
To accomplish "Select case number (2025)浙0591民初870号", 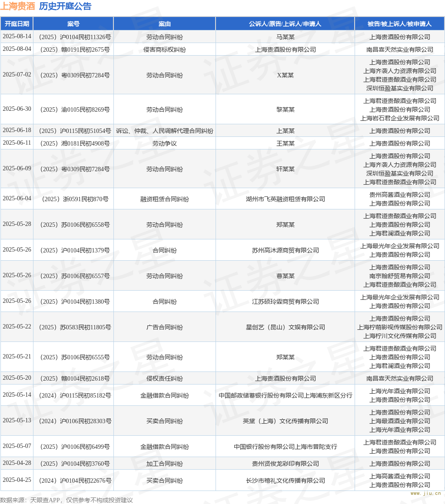I will [75, 199].
